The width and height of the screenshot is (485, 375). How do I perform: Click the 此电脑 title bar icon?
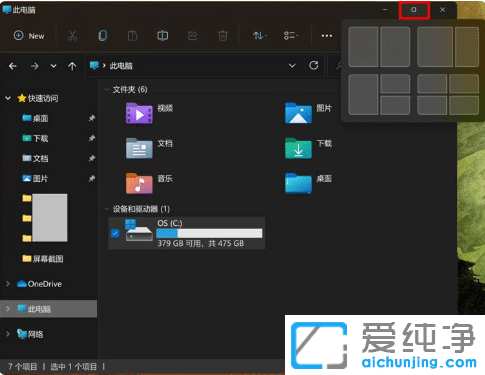coord(7,9)
